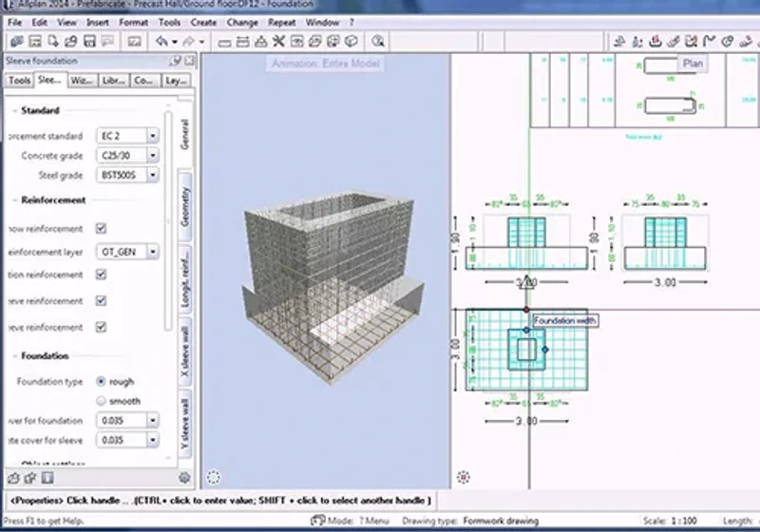Open the reinforcement standard EC 2 dropdown
The height and width of the screenshot is (532, 760).
[153, 136]
